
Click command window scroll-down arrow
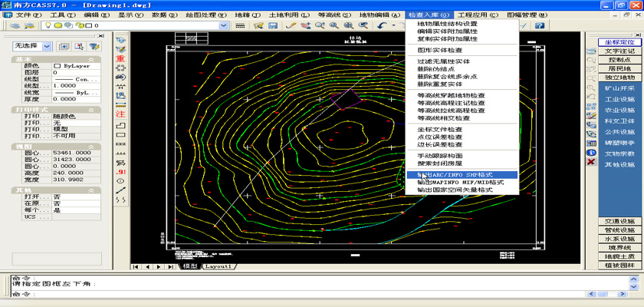pos(634,286)
